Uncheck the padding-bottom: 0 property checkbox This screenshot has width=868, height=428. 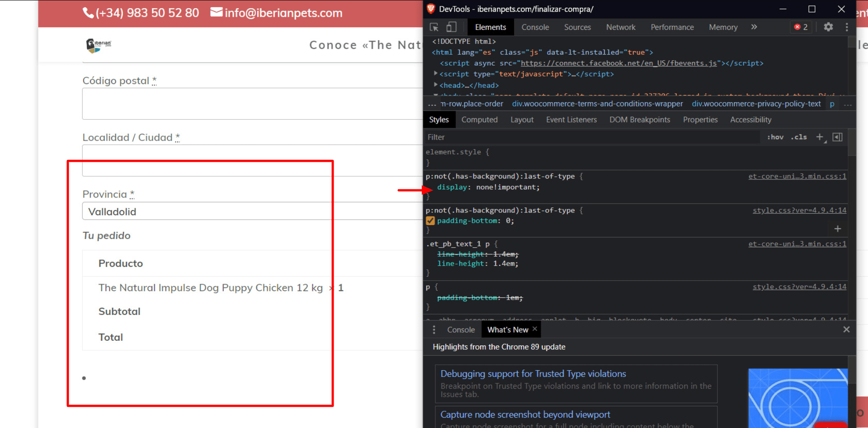coord(430,221)
